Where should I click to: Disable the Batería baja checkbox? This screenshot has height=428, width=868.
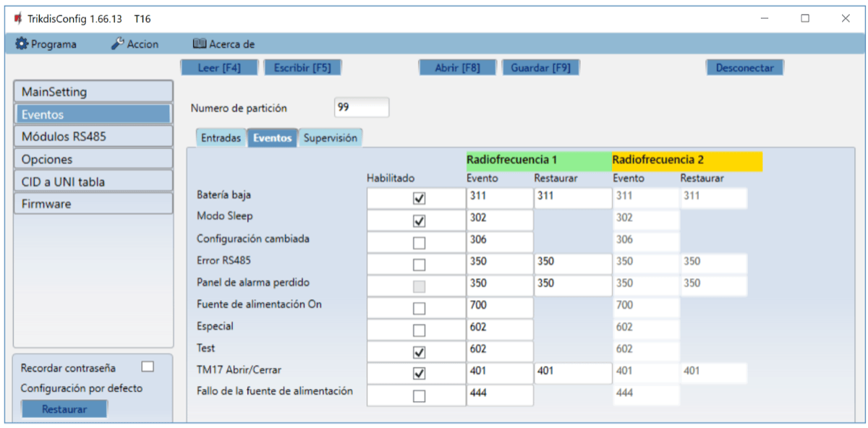[419, 198]
